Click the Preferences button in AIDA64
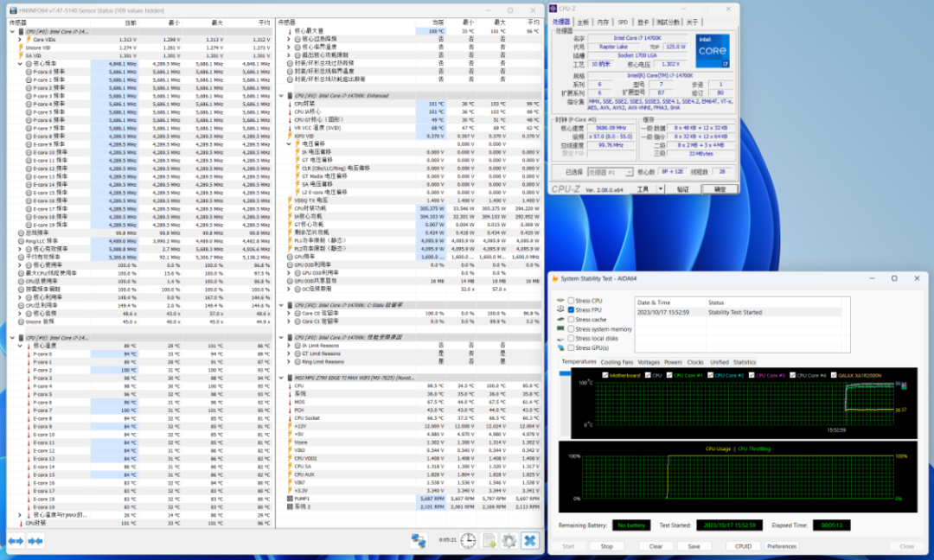 [782, 546]
